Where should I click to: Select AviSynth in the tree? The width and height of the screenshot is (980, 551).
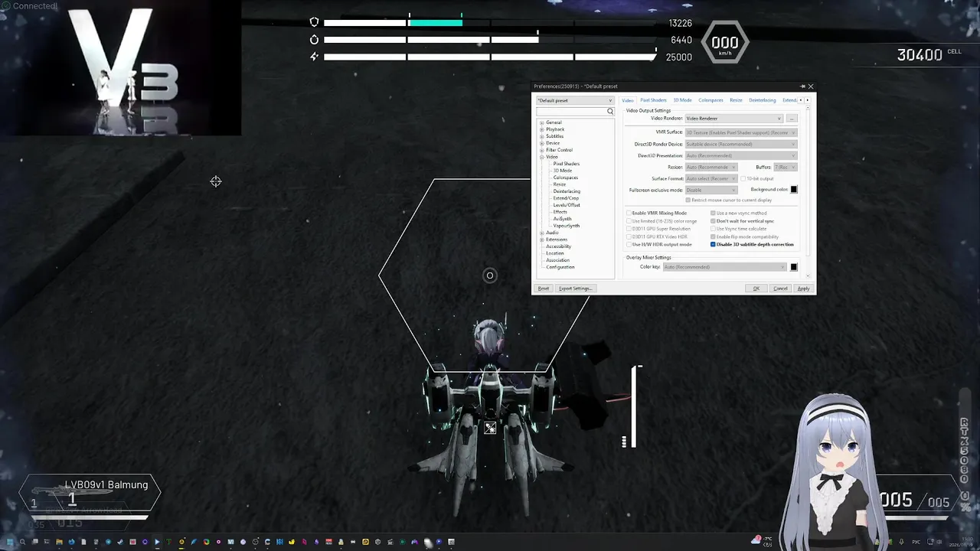click(562, 219)
